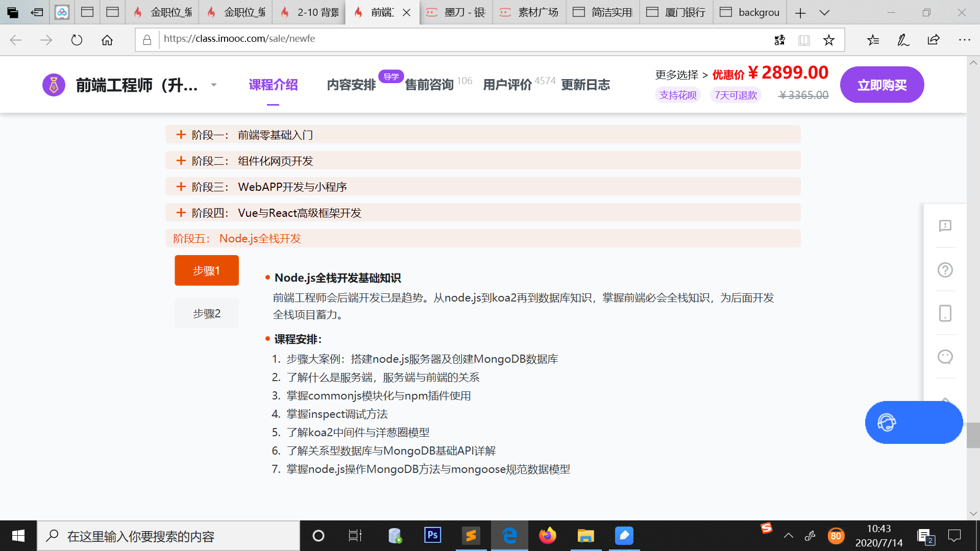
Task: Open Firefox from the taskbar
Action: click(547, 536)
